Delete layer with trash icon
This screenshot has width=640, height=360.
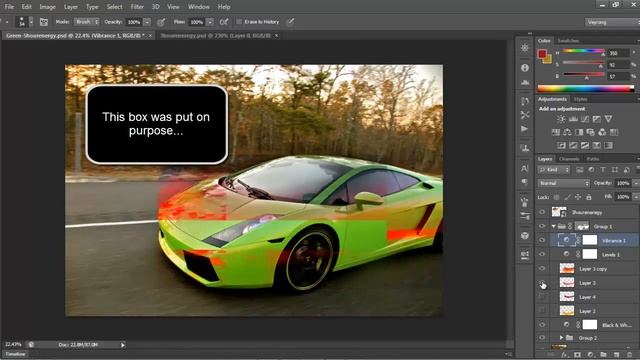[629, 355]
